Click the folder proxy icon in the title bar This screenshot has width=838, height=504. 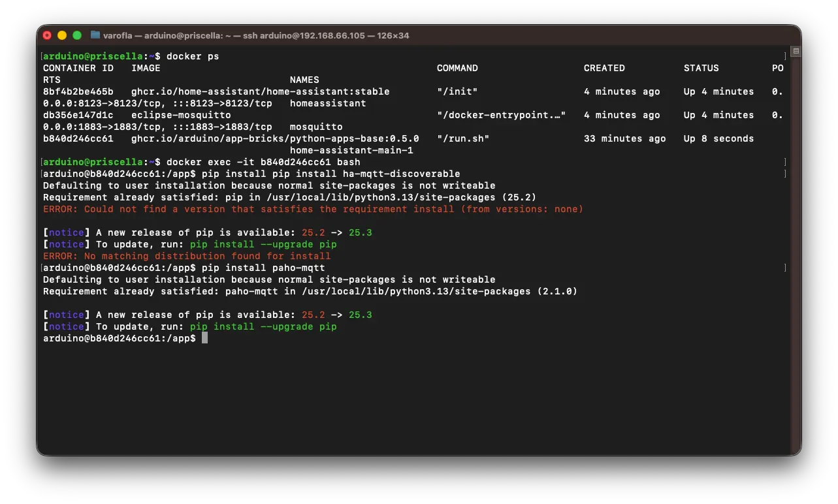coord(95,35)
